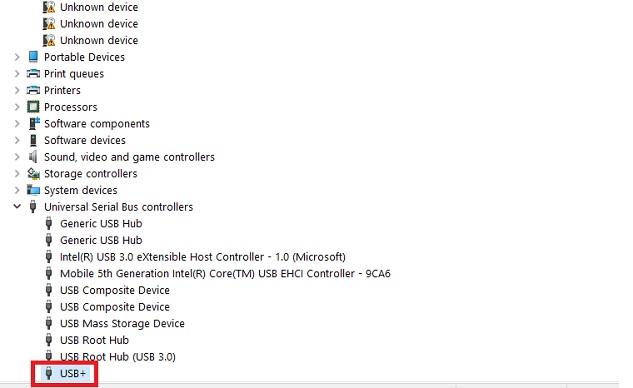Select Mobile 5th Generation Intel EHCI Controller

pos(225,273)
